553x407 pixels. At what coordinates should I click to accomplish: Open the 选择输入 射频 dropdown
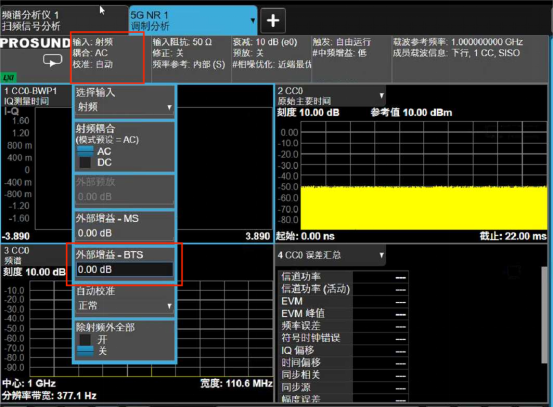[x=124, y=107]
